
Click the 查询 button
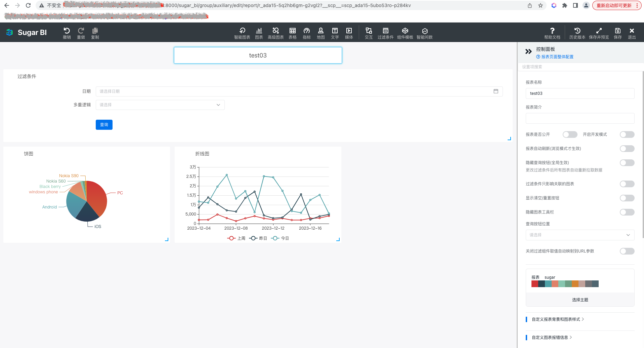[x=104, y=125]
